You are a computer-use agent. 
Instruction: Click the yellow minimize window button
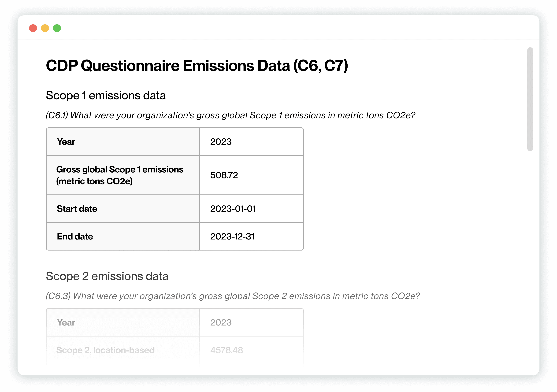click(45, 28)
